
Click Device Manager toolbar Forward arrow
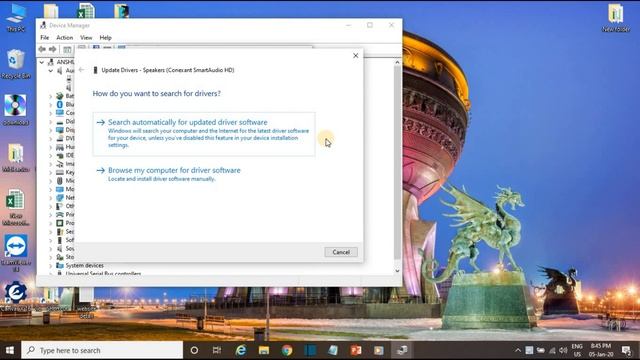coord(53,49)
